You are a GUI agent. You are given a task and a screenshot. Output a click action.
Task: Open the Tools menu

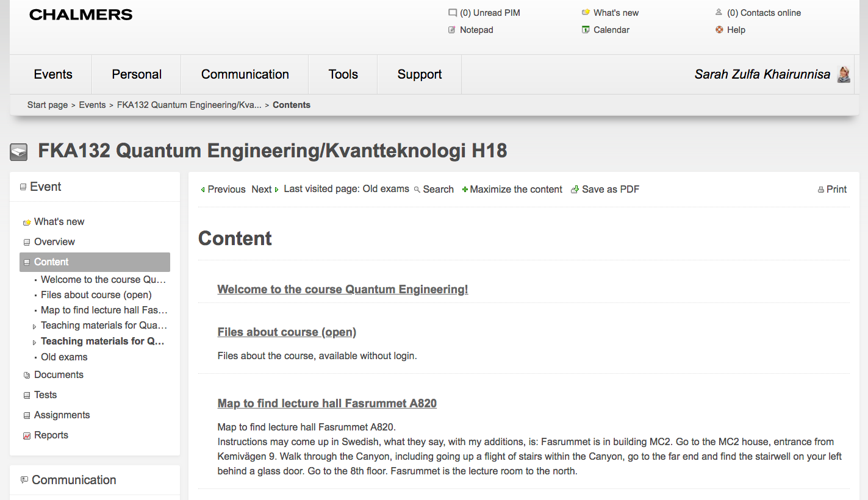coord(343,74)
